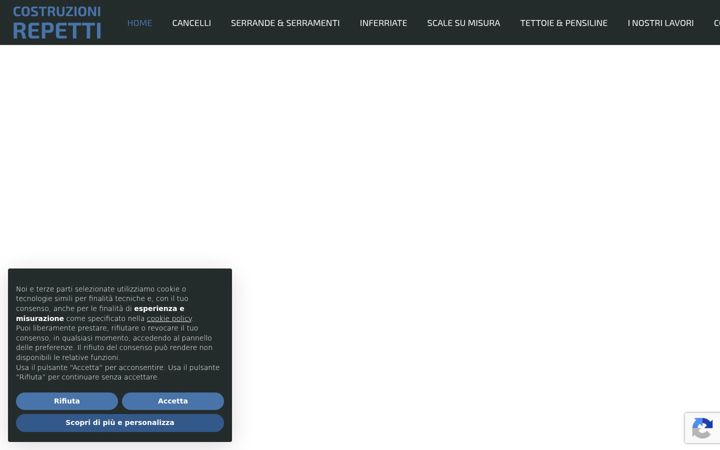Open the HOME menu item
This screenshot has height=450, width=720.
coord(140,23)
